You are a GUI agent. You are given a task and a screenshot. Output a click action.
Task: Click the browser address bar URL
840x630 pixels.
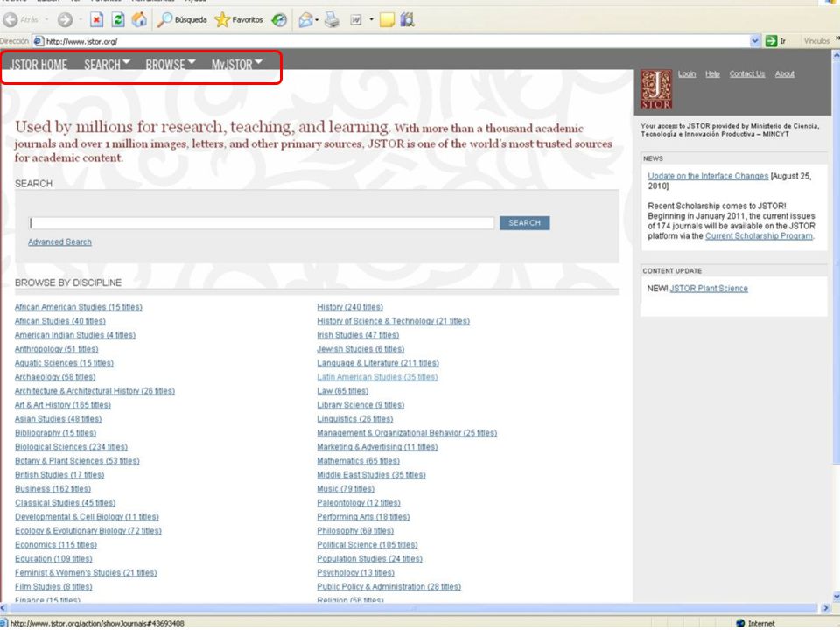tap(81, 41)
